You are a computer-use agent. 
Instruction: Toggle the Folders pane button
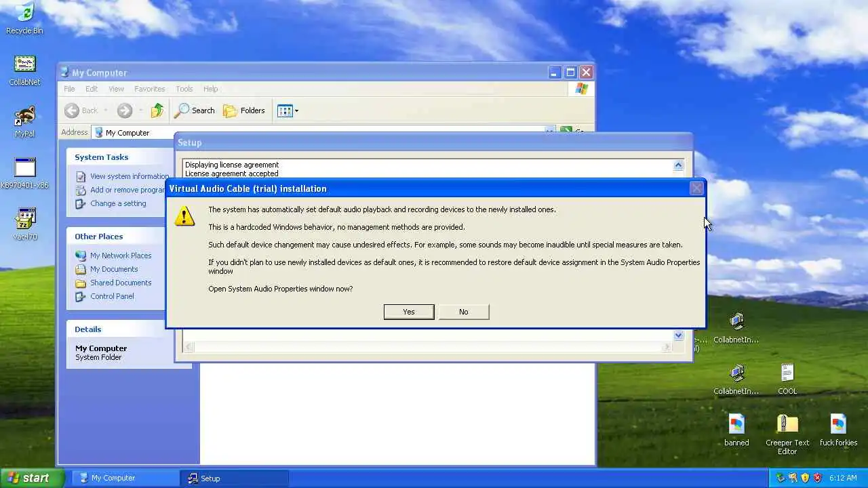tap(244, 110)
